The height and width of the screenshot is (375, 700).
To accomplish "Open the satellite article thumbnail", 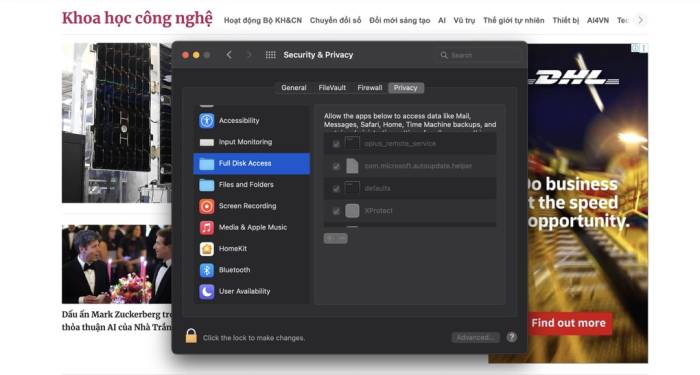I will coord(117,123).
